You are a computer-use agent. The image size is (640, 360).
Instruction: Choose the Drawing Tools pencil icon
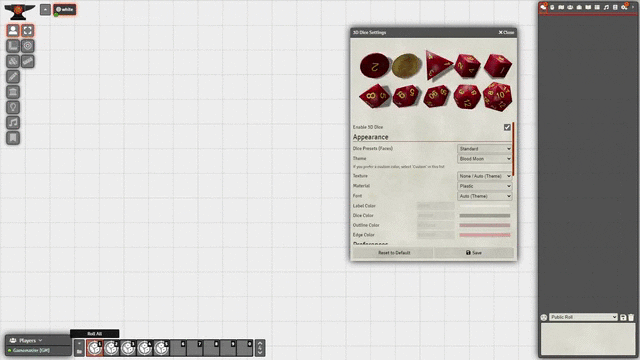(x=13, y=77)
